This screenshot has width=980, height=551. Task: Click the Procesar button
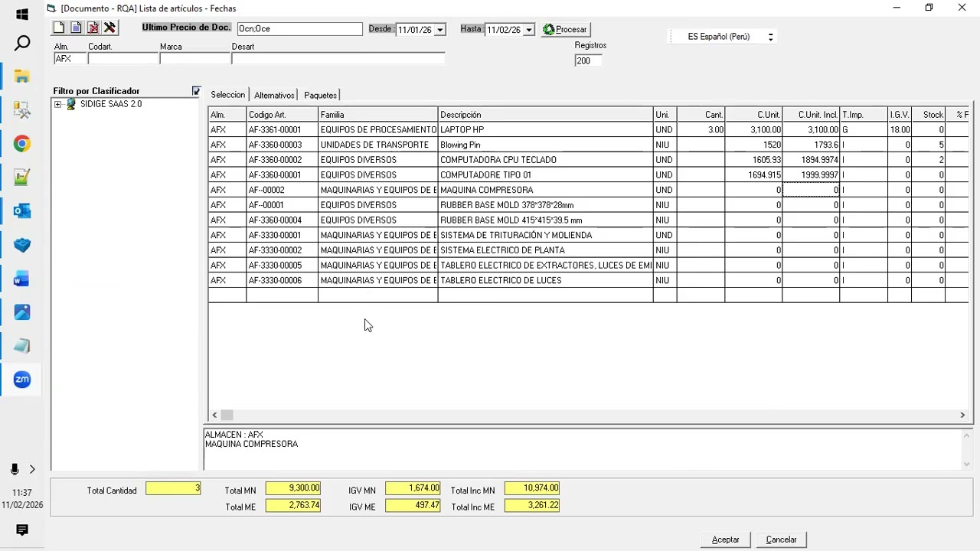(565, 30)
